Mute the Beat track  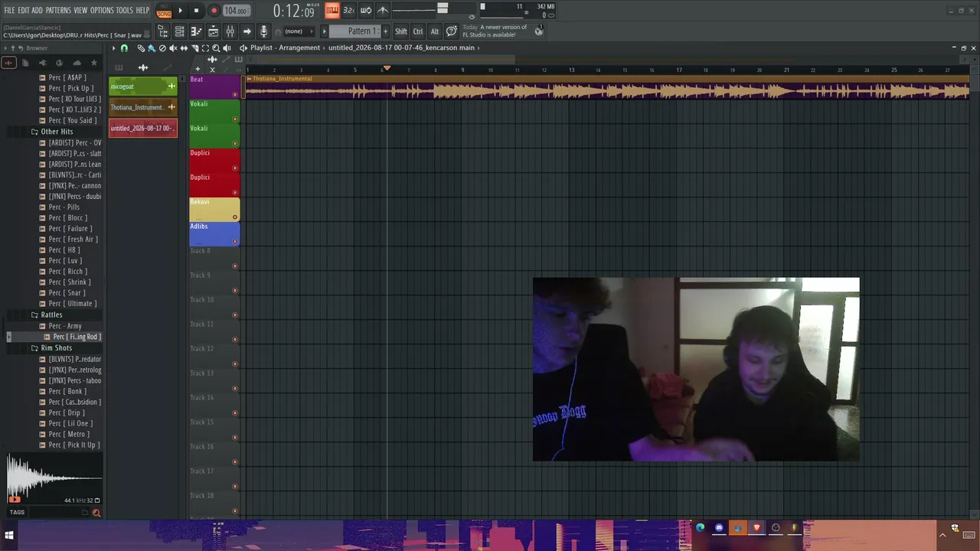235,95
